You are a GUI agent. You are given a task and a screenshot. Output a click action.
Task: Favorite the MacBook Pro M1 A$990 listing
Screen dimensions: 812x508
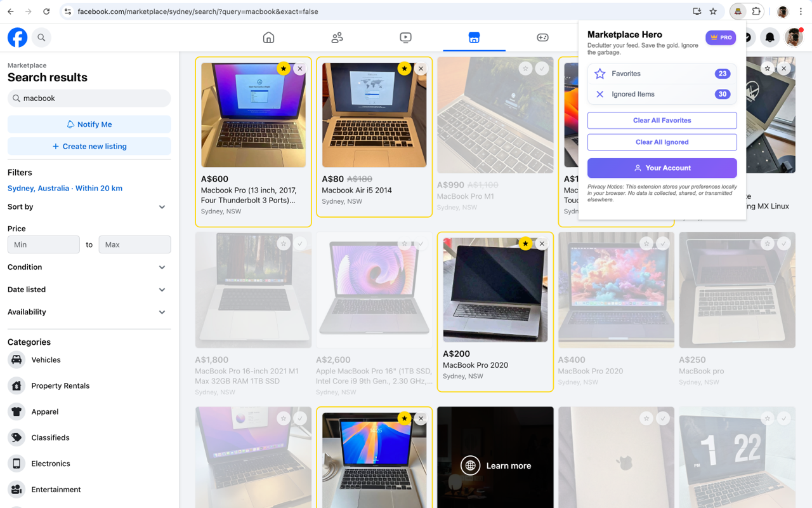tap(525, 69)
